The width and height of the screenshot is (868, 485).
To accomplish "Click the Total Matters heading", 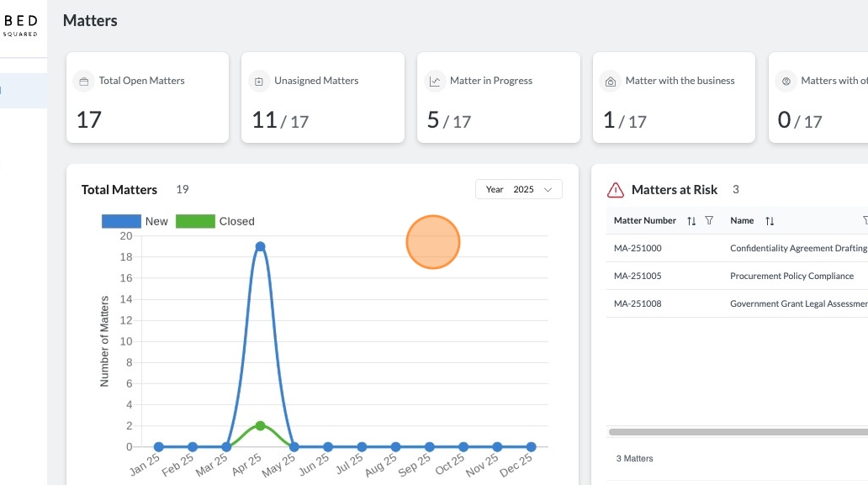I will pos(119,190).
